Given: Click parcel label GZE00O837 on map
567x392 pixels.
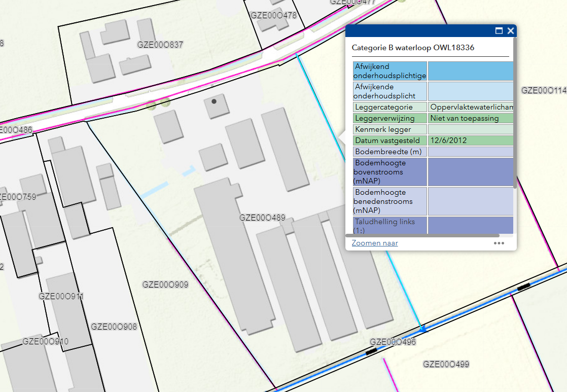Looking at the screenshot, I should [x=160, y=45].
